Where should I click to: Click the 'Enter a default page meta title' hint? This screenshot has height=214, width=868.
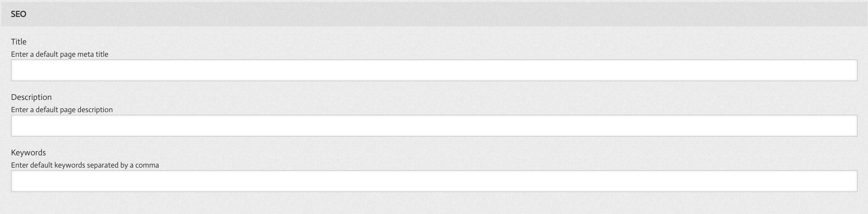click(60, 54)
